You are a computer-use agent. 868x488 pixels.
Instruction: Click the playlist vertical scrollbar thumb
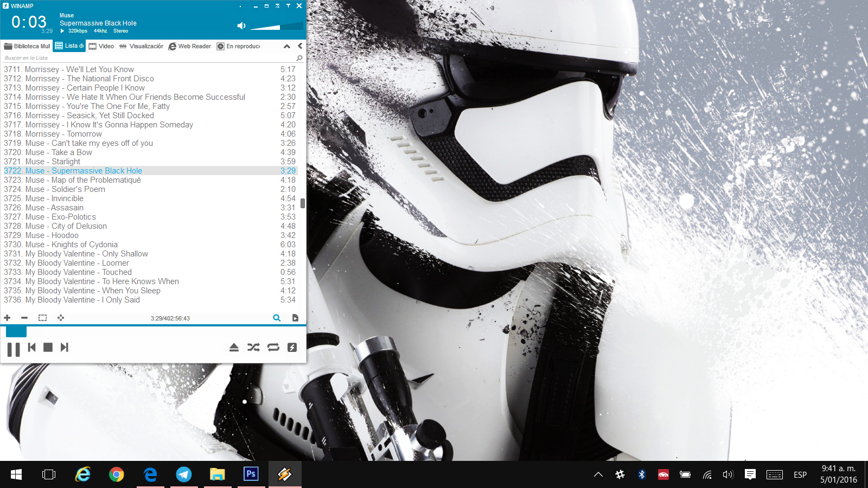tap(303, 203)
